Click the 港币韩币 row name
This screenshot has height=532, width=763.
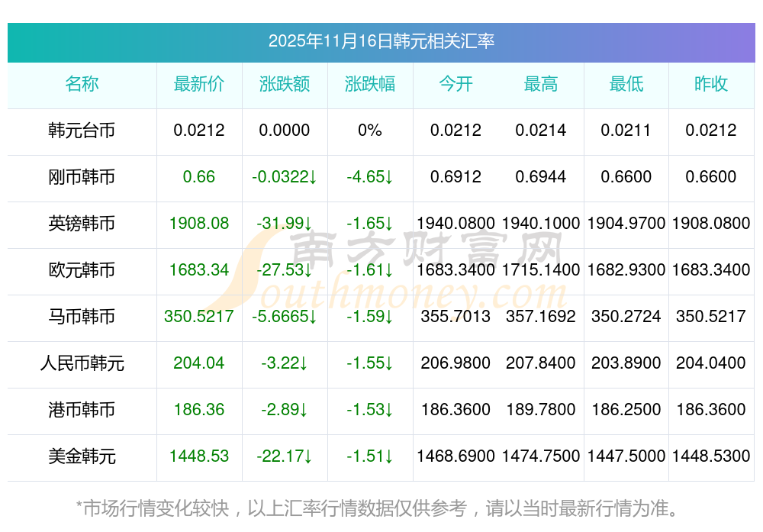tap(82, 410)
